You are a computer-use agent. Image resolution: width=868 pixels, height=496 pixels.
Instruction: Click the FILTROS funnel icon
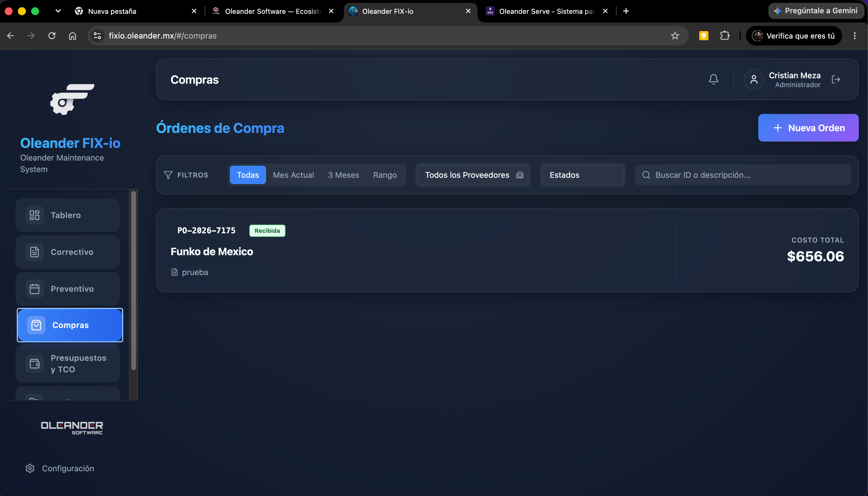coord(168,175)
